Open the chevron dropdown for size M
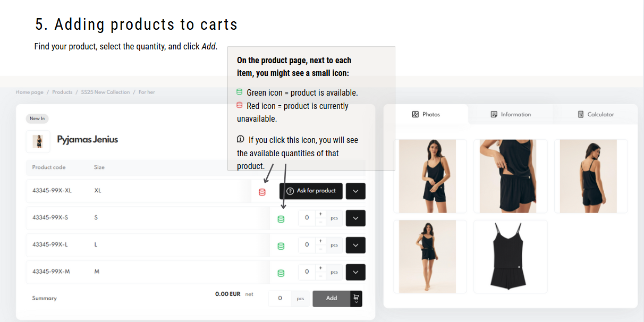Viewport: 644px width, 322px height. pos(355,272)
